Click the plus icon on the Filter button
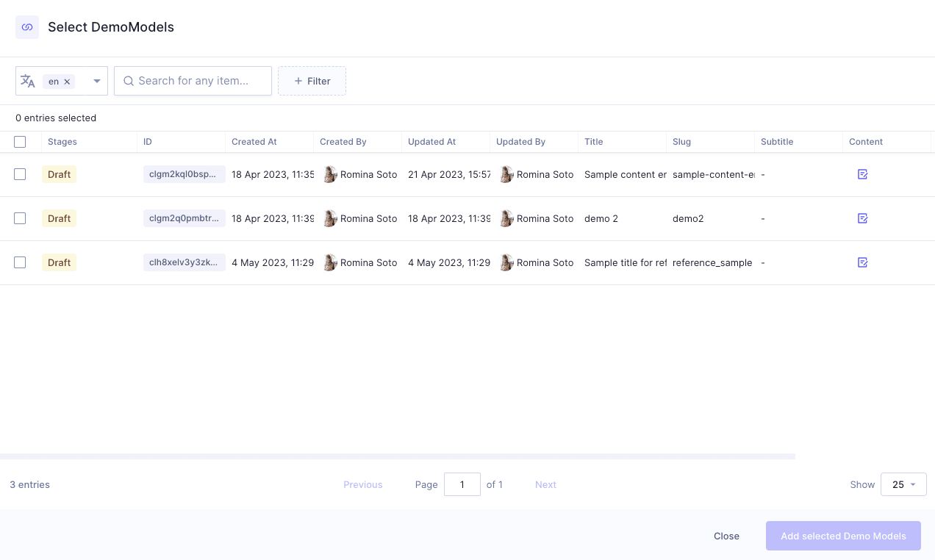The height and width of the screenshot is (560, 935). (x=297, y=81)
